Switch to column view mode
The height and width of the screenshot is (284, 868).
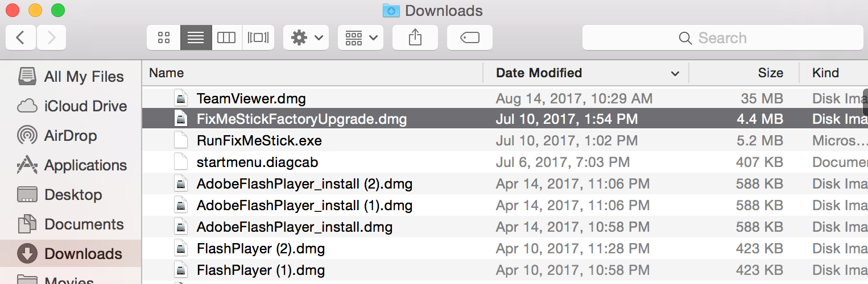point(226,38)
